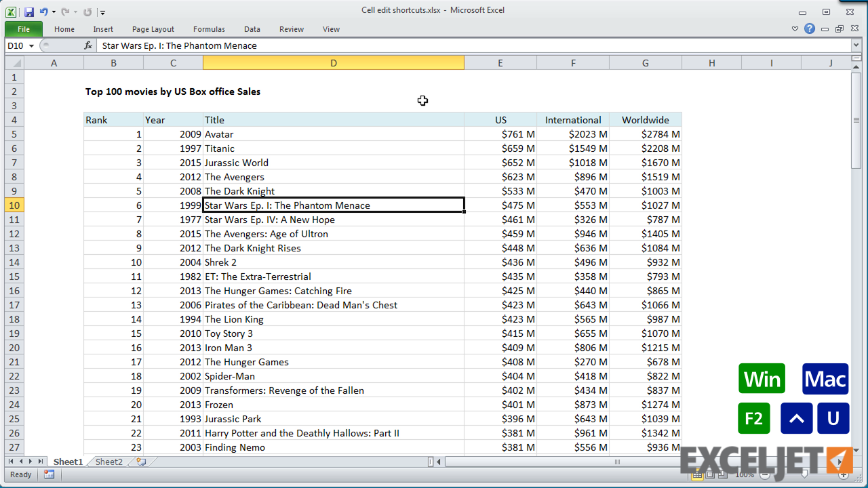Click the macro record icon in status bar
868x488 pixels.
tap(49, 474)
